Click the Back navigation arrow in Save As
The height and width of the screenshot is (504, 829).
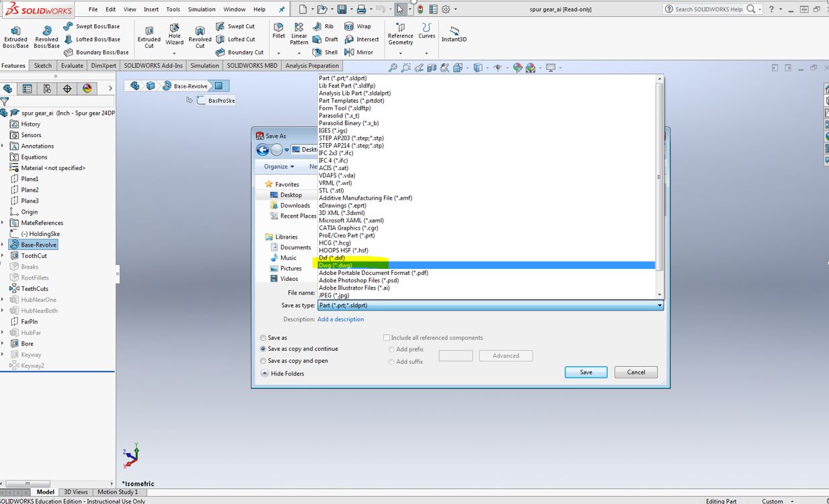pos(263,150)
